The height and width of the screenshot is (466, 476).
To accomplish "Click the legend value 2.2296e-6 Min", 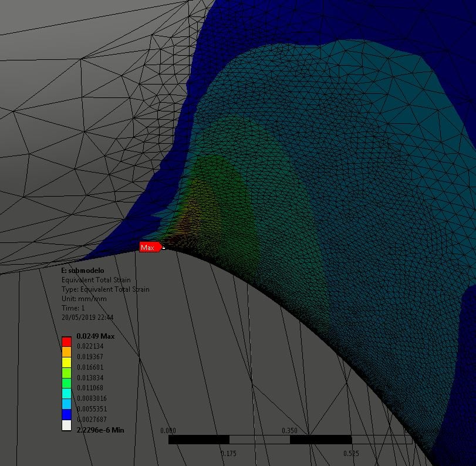I will point(100,430).
